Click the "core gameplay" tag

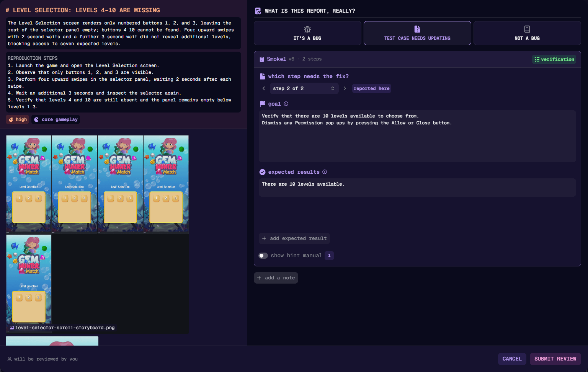point(56,119)
